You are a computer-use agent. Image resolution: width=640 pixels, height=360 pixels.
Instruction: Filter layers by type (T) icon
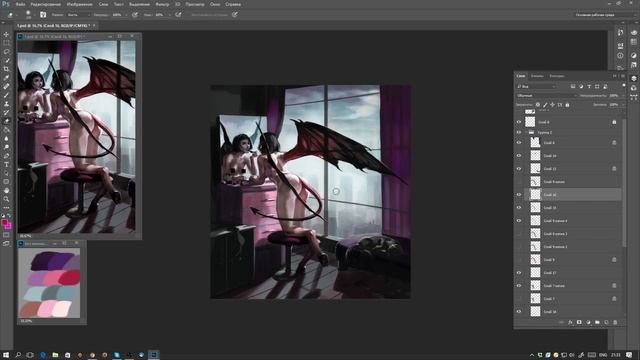589,87
